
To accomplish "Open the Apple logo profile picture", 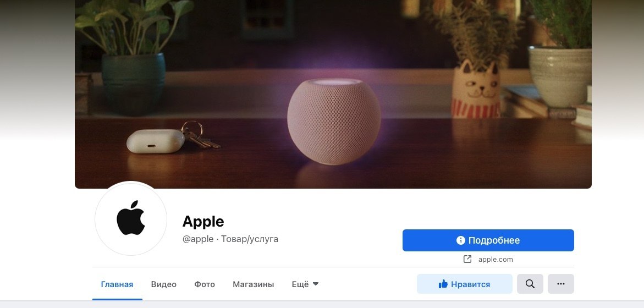I will pos(130,218).
